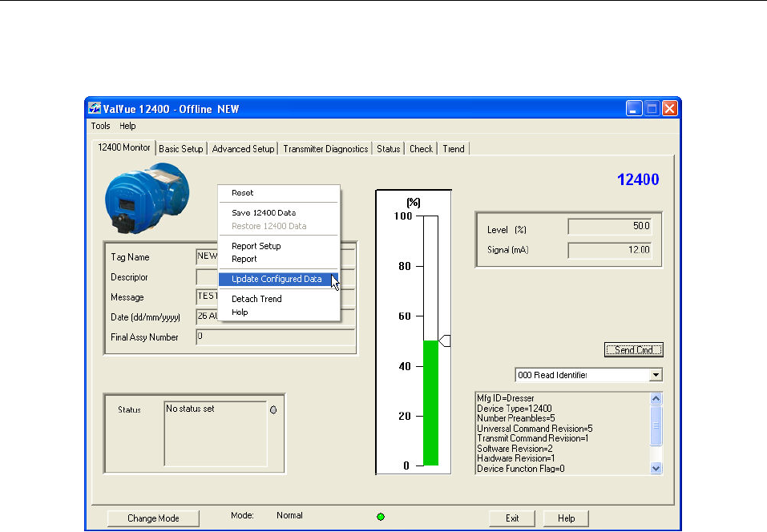Click scroll down arrow in command response list
Screen dimensions: 767x532
pos(656,468)
